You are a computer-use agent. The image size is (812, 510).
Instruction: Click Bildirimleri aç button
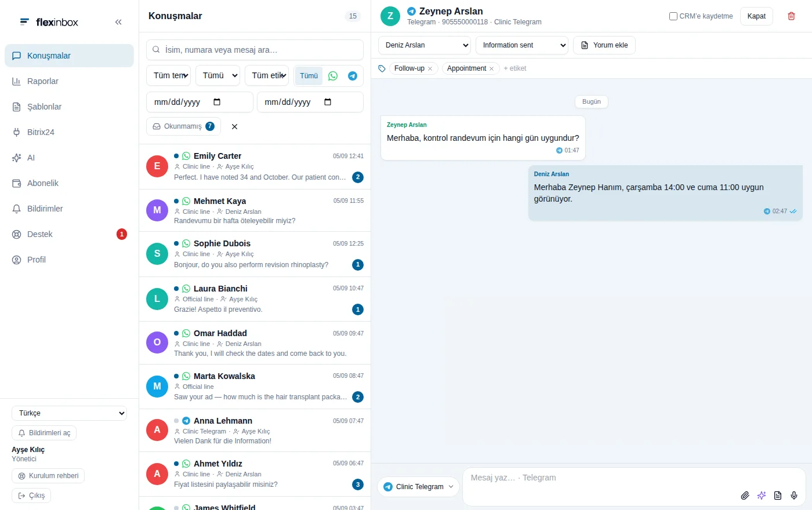tap(44, 433)
